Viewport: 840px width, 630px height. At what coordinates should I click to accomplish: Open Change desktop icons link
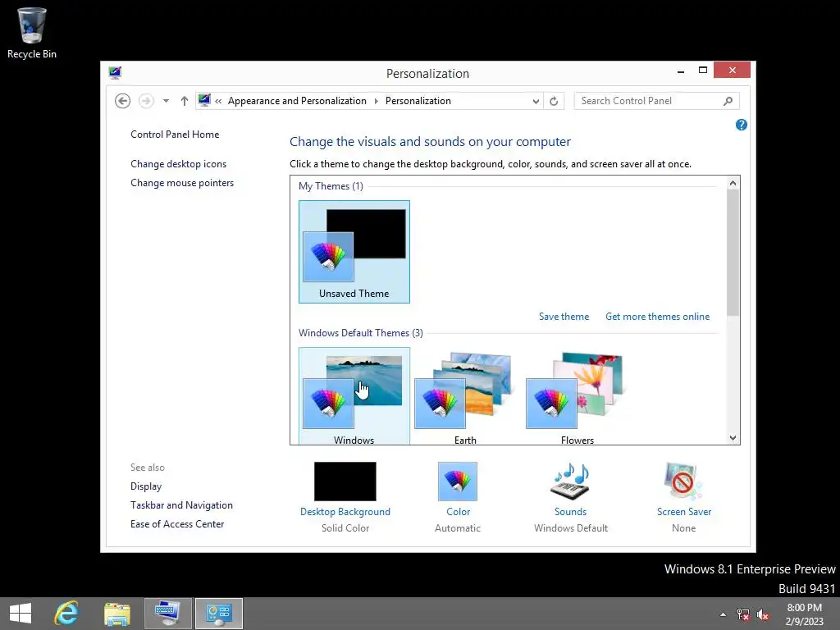[178, 164]
